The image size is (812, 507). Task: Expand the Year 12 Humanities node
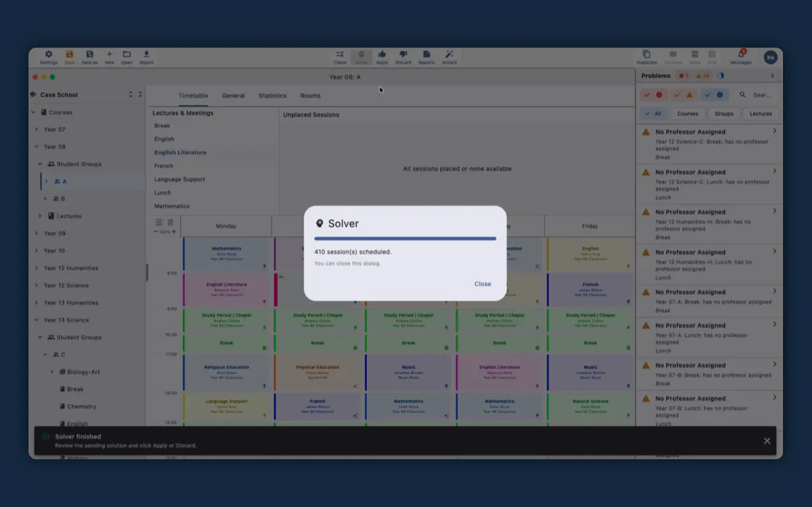36,268
